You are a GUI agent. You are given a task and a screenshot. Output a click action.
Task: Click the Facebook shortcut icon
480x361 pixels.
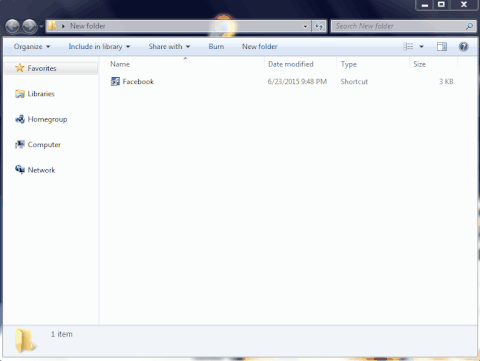click(115, 81)
